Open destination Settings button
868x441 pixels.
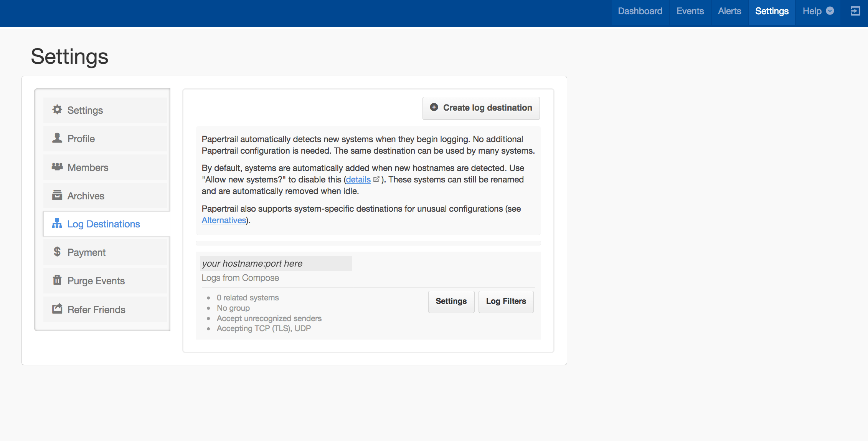click(451, 301)
